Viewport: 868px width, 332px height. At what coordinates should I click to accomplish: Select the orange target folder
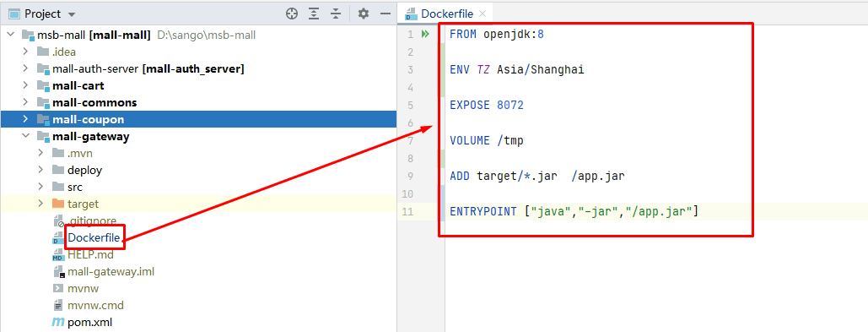[x=198, y=204]
